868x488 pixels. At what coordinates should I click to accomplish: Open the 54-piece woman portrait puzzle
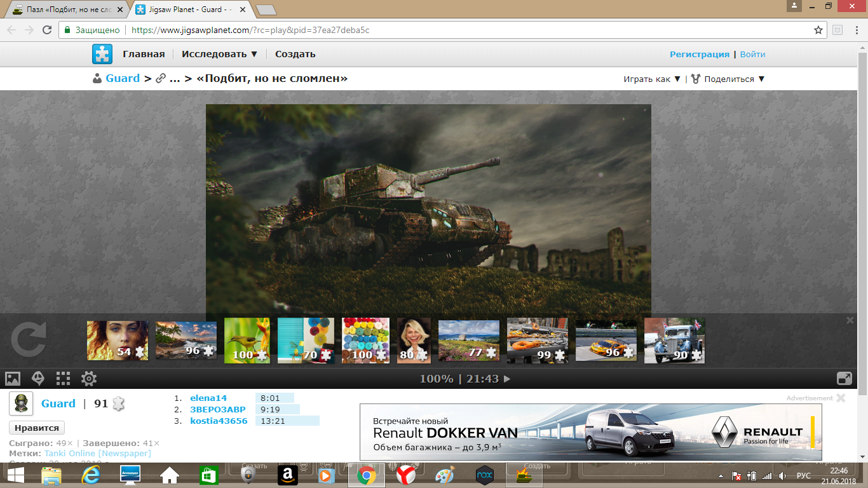click(118, 341)
